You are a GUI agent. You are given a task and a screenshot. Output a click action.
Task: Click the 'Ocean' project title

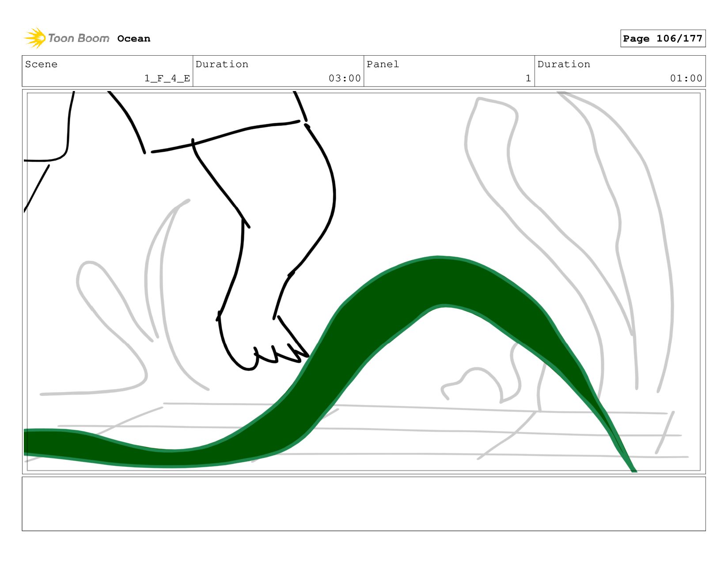(x=134, y=39)
